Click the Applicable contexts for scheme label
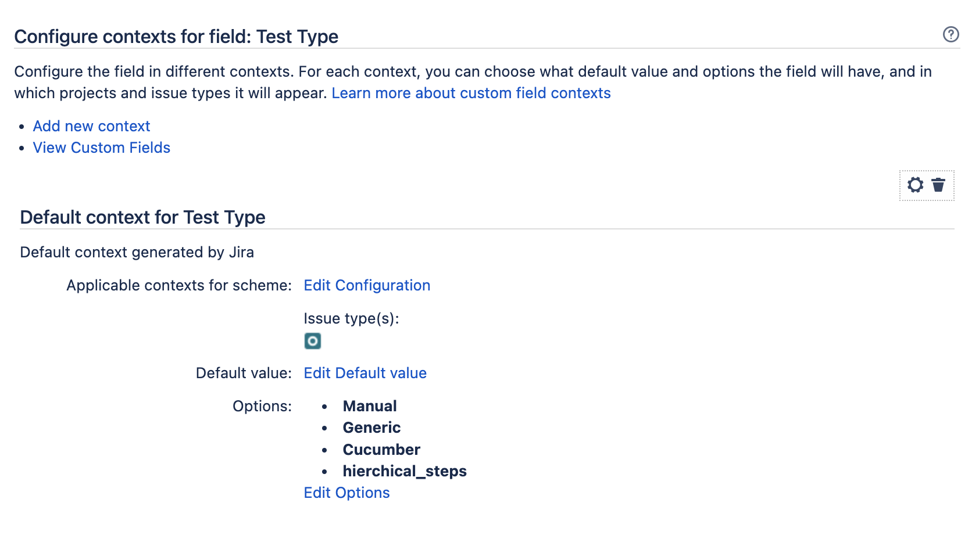 tap(179, 285)
